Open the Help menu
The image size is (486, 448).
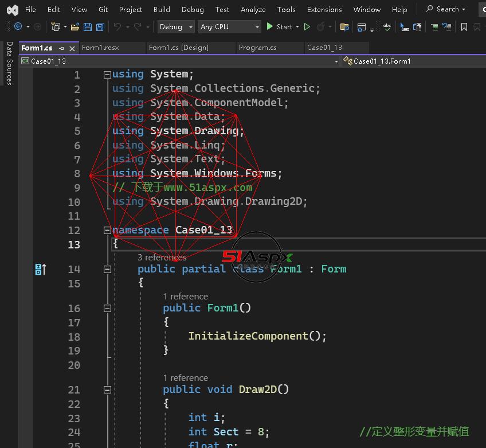(399, 10)
